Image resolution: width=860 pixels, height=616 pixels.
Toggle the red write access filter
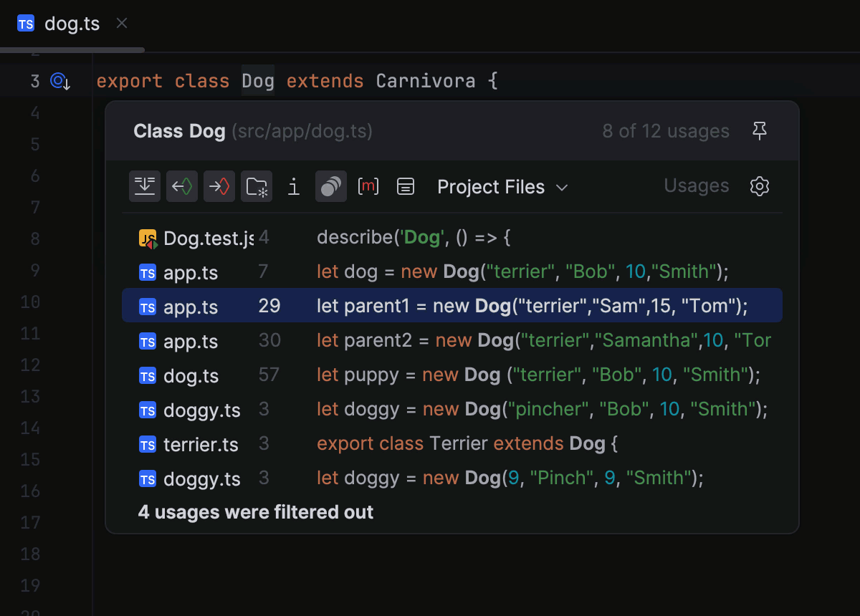coord(219,186)
